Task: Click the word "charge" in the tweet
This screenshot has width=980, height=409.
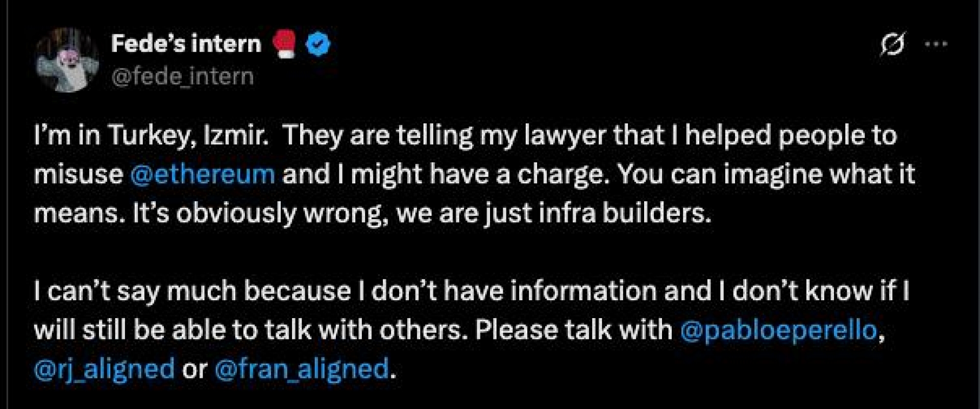Action: coord(560,175)
